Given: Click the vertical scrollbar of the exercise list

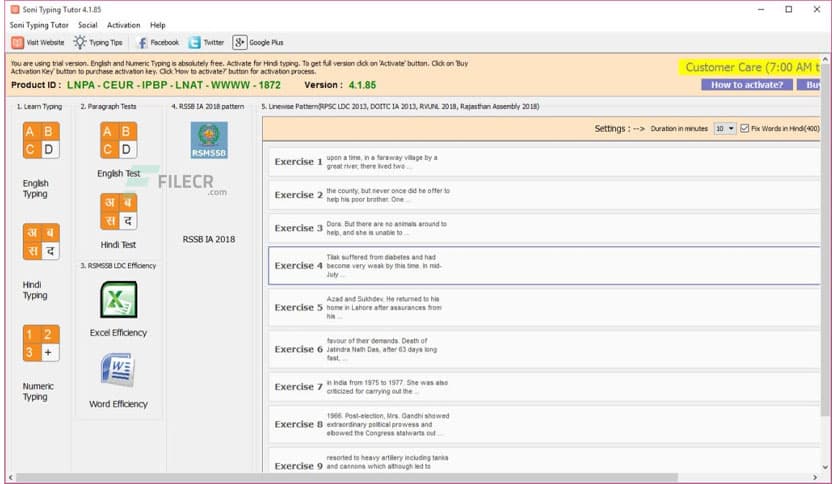Looking at the screenshot, I should pyautogui.click(x=825, y=300).
